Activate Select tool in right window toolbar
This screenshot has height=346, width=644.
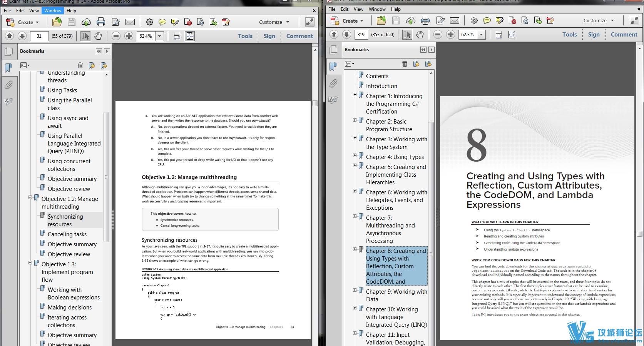pos(407,35)
